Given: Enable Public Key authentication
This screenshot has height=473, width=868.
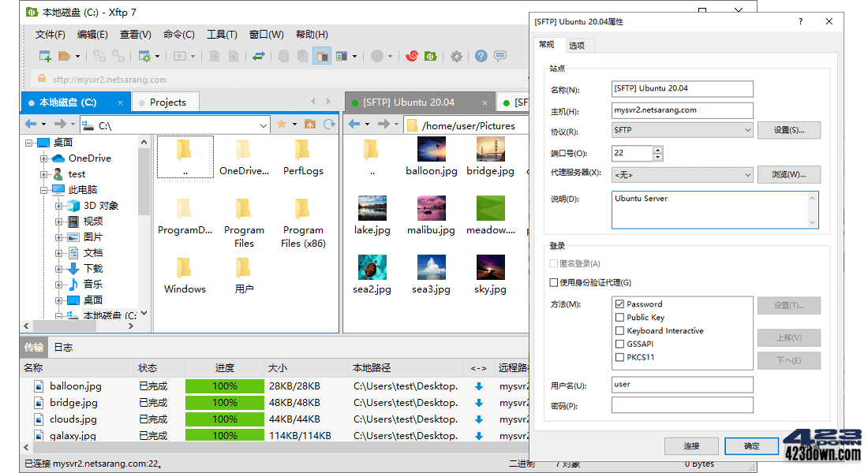Looking at the screenshot, I should 618,317.
